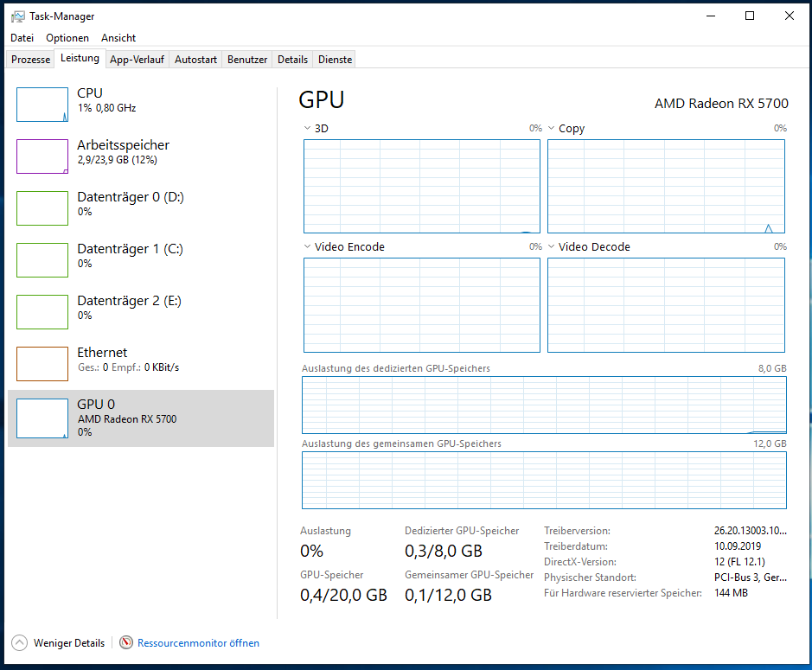Click the Arbeitsspeicher label in sidebar

tap(124, 145)
